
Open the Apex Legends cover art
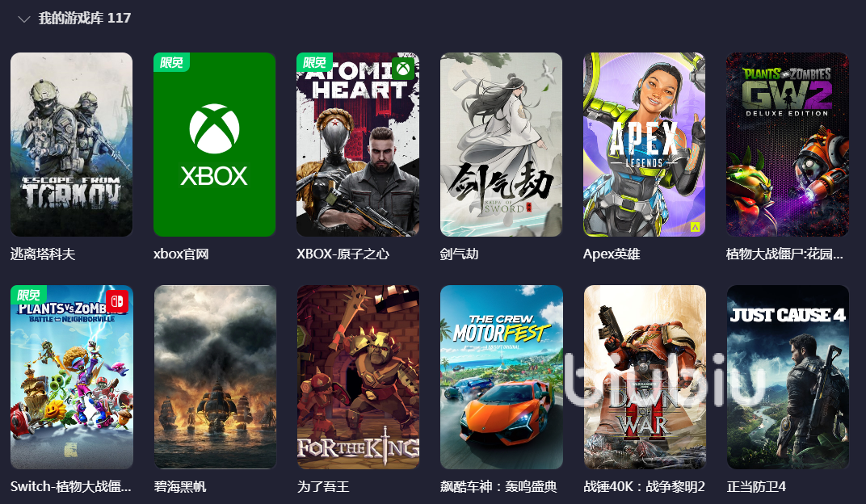[644, 145]
